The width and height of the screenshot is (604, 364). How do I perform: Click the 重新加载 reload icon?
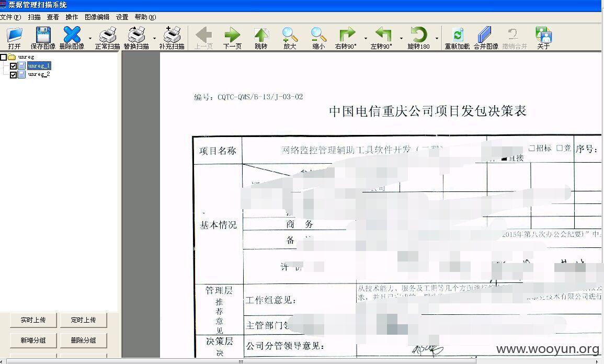click(x=457, y=38)
